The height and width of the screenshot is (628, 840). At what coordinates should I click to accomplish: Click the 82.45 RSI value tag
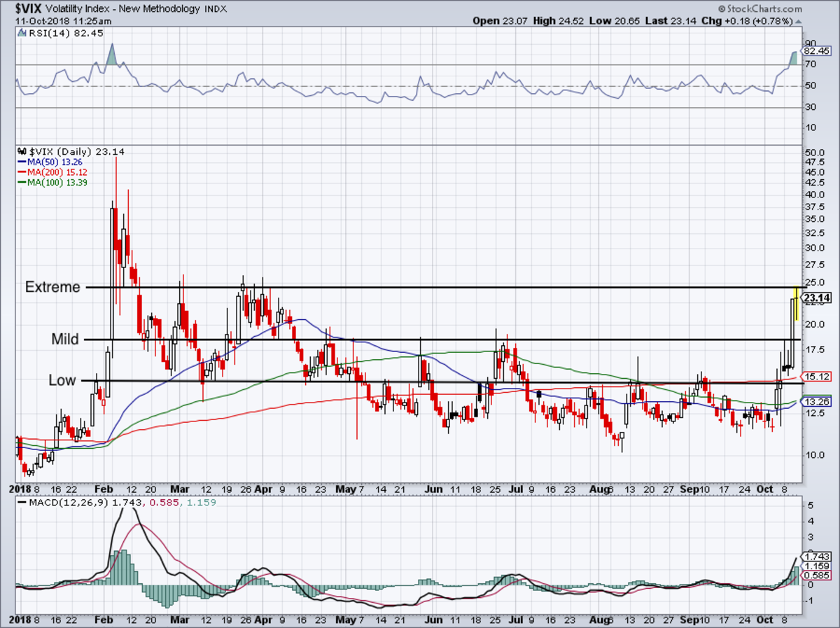[x=816, y=51]
